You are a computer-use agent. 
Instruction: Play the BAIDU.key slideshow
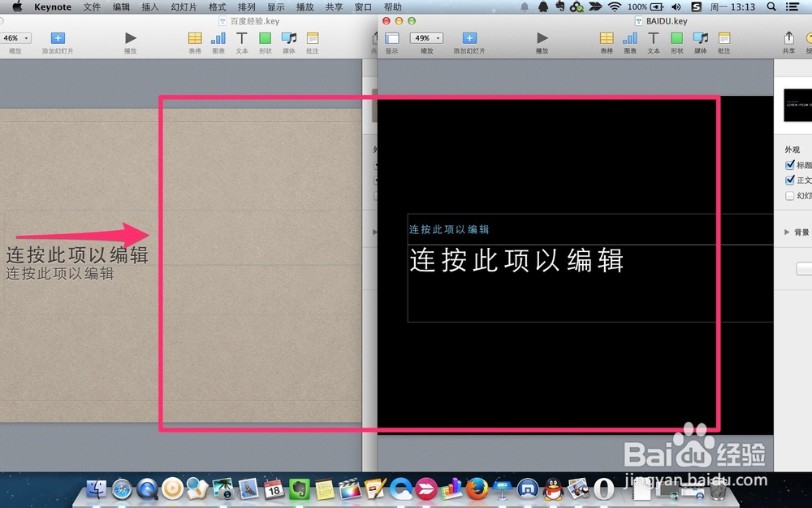point(542,38)
